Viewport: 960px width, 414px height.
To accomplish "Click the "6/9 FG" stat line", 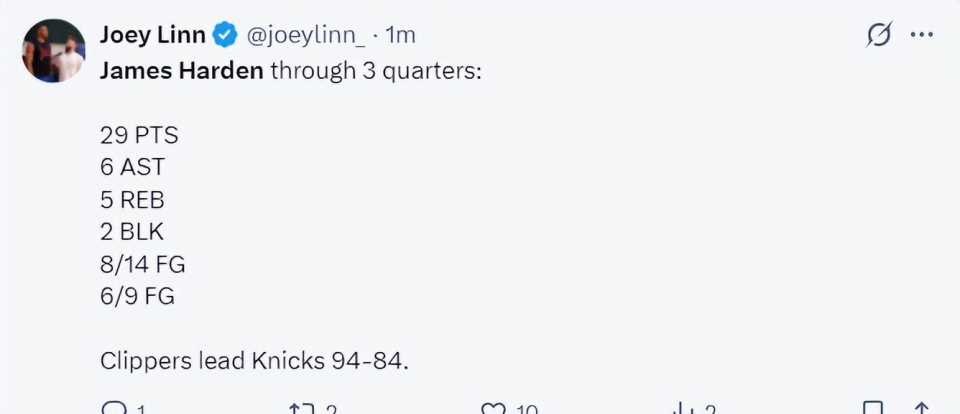I will click(x=137, y=296).
